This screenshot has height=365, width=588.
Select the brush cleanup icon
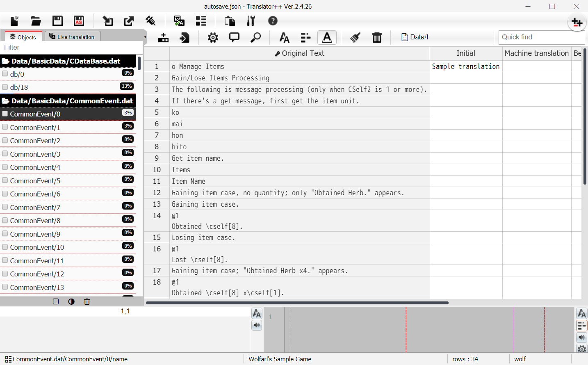click(x=355, y=37)
